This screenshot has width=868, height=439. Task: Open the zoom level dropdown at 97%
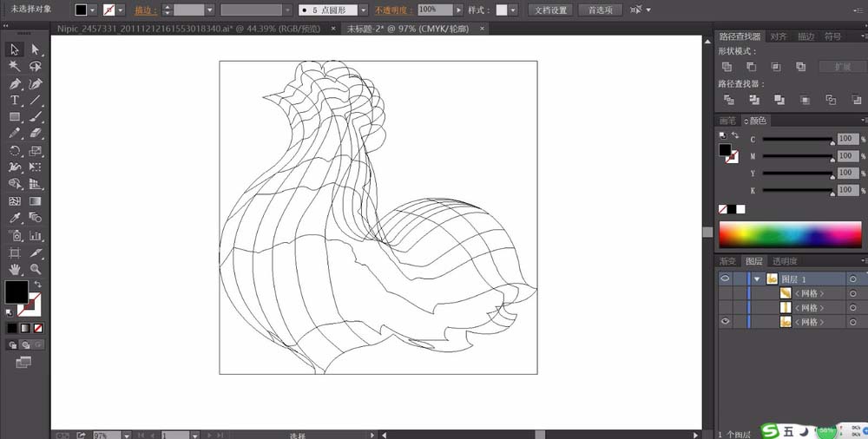pos(126,436)
